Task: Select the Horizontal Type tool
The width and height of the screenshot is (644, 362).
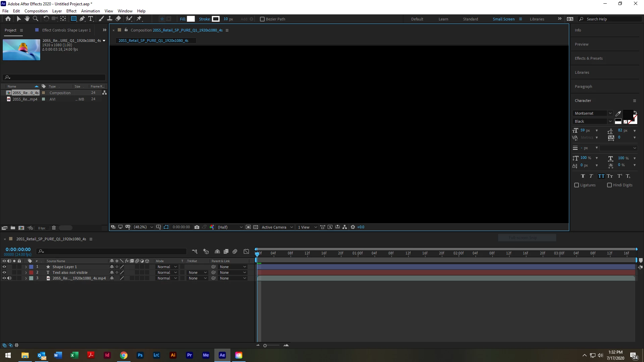Action: pyautogui.click(x=91, y=19)
